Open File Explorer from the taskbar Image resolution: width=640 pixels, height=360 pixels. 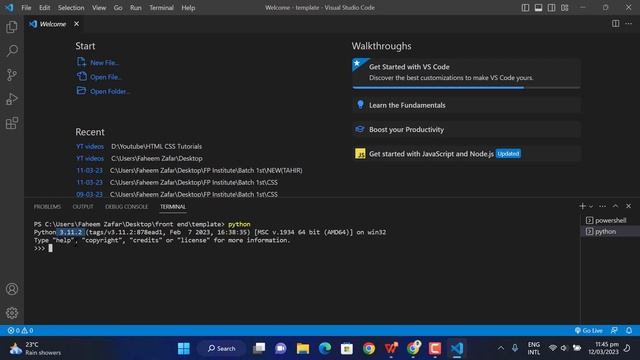(303, 348)
